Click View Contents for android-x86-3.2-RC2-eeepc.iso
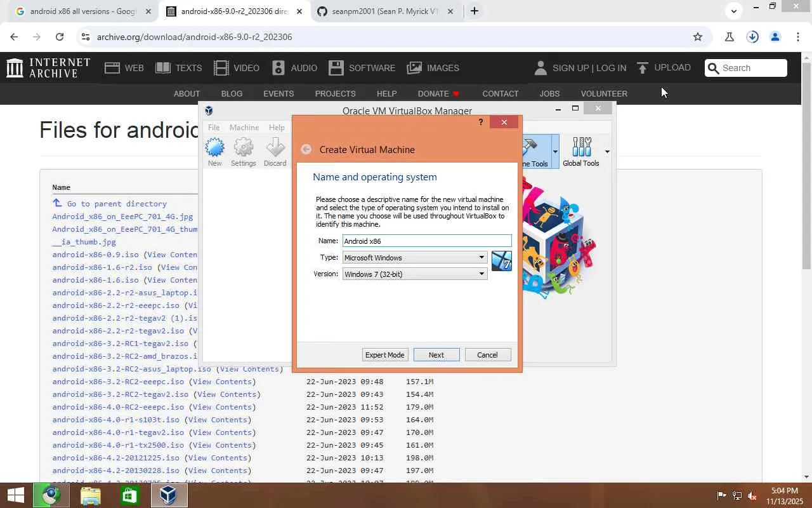Image resolution: width=812 pixels, height=508 pixels. coord(222,382)
